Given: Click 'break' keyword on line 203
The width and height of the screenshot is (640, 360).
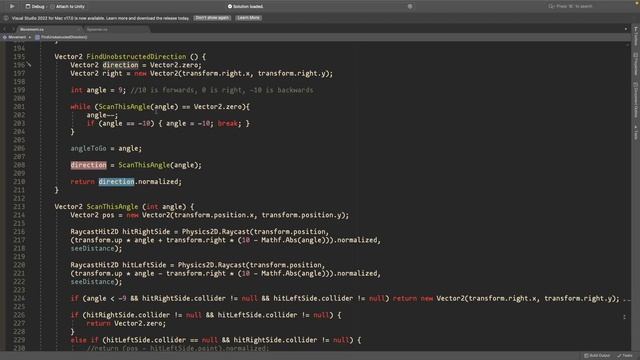Looking at the screenshot, I should (x=228, y=123).
